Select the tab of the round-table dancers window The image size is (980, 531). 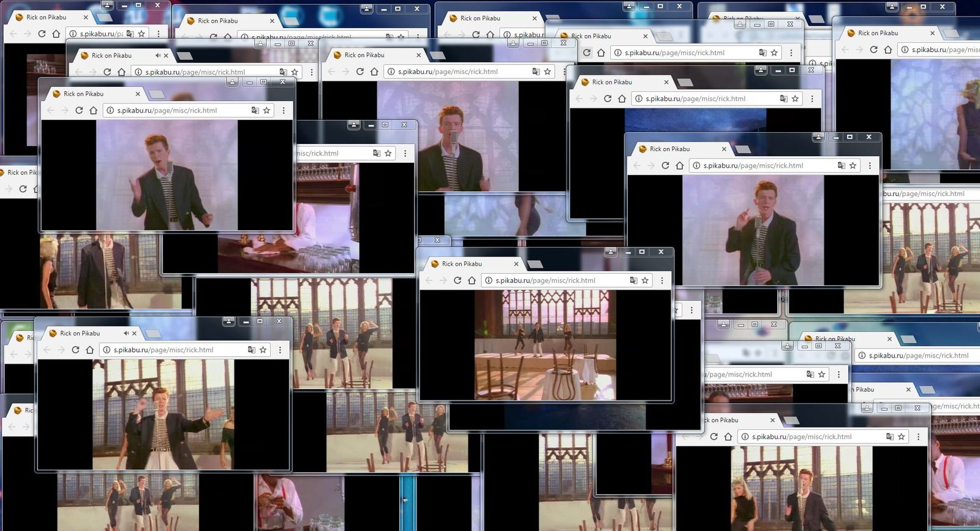[473, 264]
